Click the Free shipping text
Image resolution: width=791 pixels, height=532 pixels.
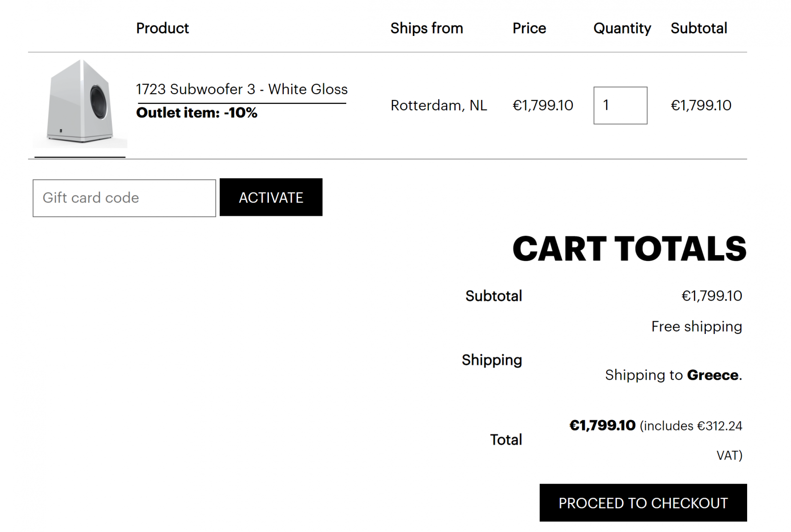696,327
